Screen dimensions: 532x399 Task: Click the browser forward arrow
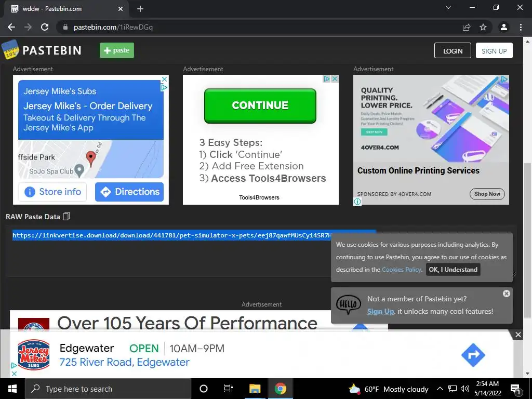pyautogui.click(x=28, y=27)
